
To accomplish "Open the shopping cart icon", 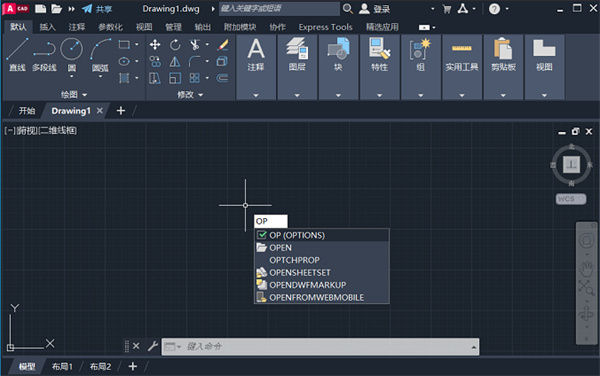I will pos(447,9).
